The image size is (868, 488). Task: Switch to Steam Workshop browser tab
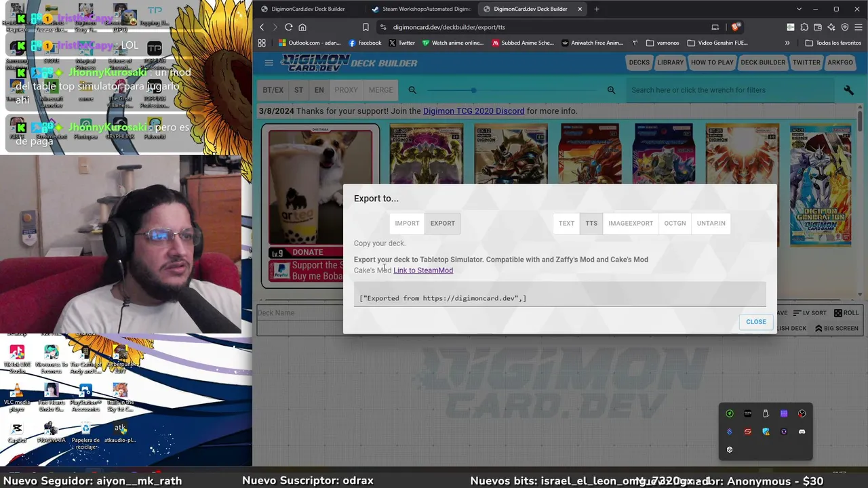click(420, 9)
